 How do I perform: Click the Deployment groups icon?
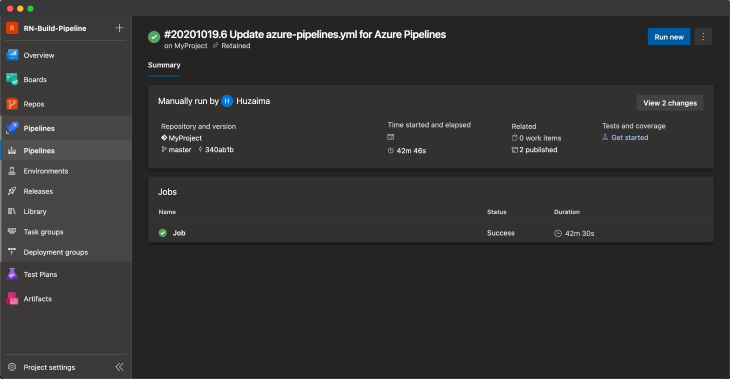(x=12, y=252)
